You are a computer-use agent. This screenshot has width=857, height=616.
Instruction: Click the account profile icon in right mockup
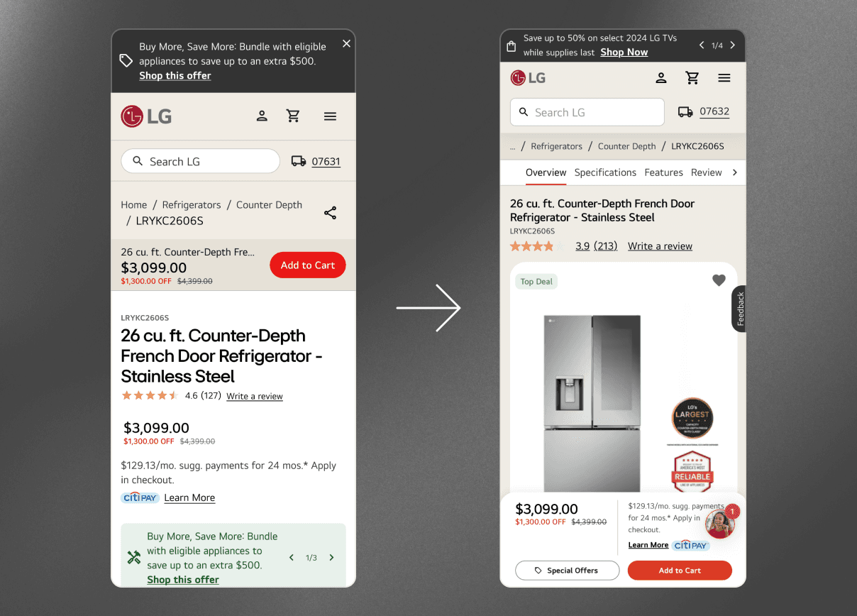(x=660, y=78)
